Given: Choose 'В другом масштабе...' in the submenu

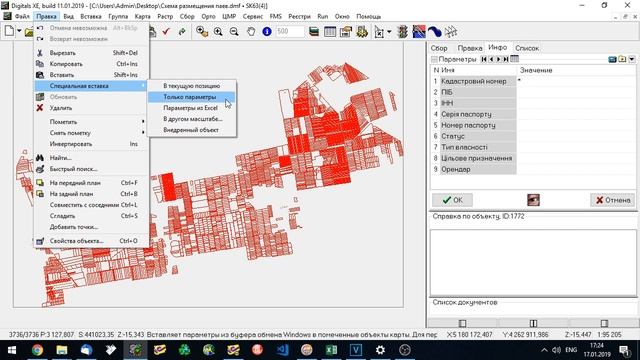Looking at the screenshot, I should tap(191, 119).
